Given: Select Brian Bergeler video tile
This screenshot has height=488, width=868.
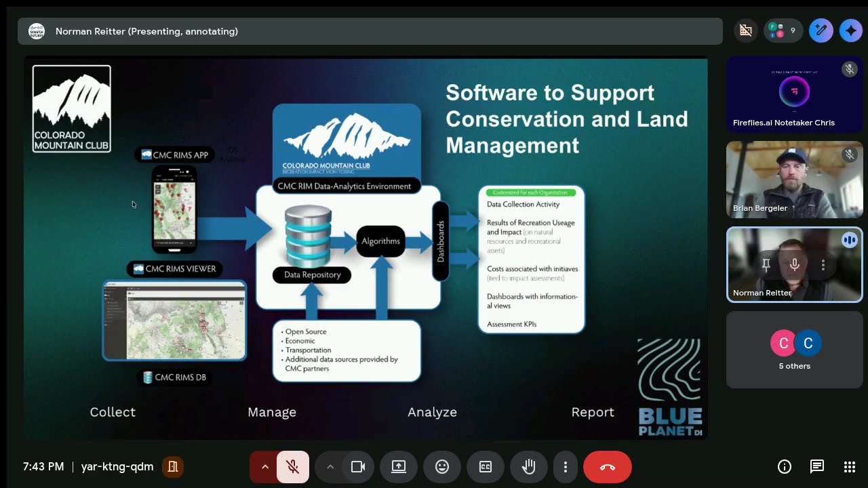Looking at the screenshot, I should click(x=794, y=180).
